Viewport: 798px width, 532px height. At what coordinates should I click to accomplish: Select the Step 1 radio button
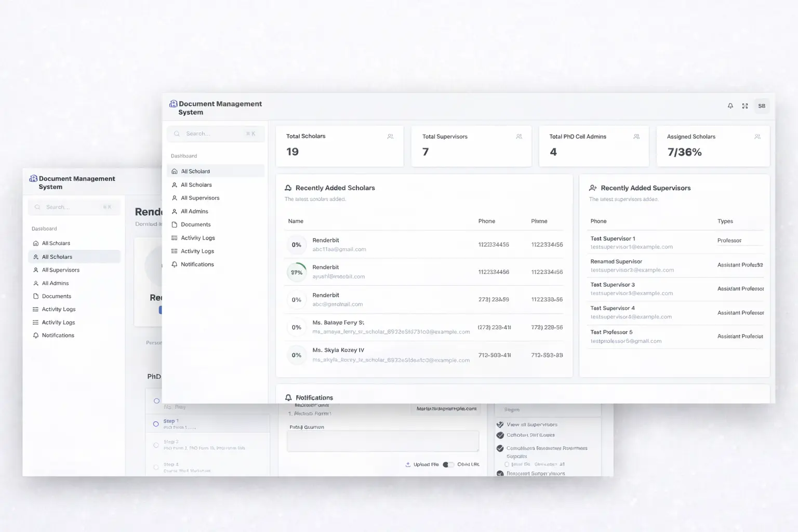pyautogui.click(x=156, y=424)
